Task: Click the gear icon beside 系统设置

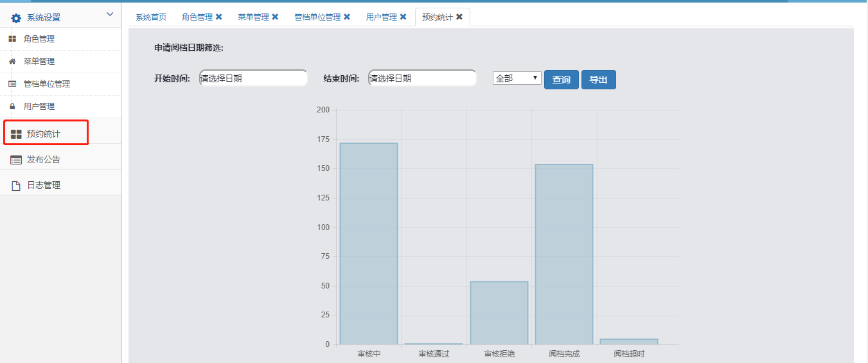Action: (16, 18)
